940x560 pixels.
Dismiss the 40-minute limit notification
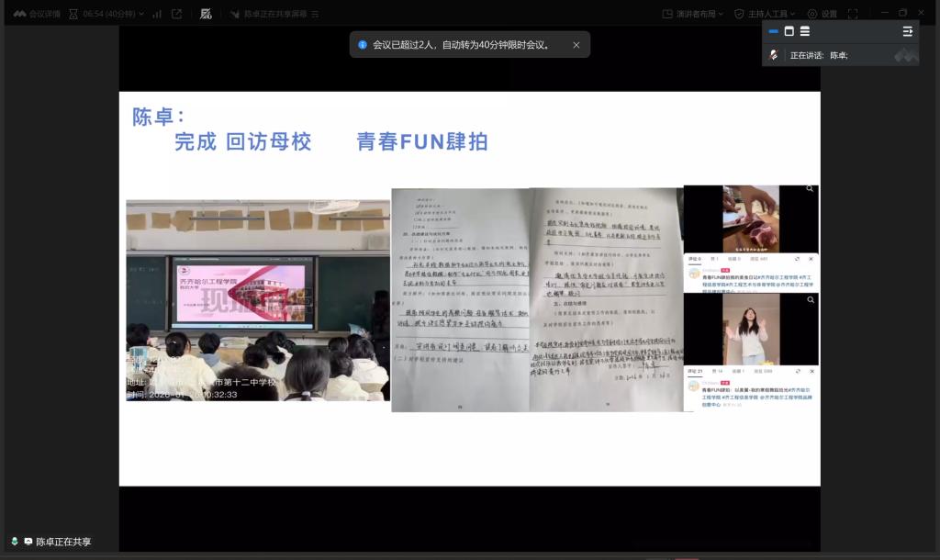point(576,45)
